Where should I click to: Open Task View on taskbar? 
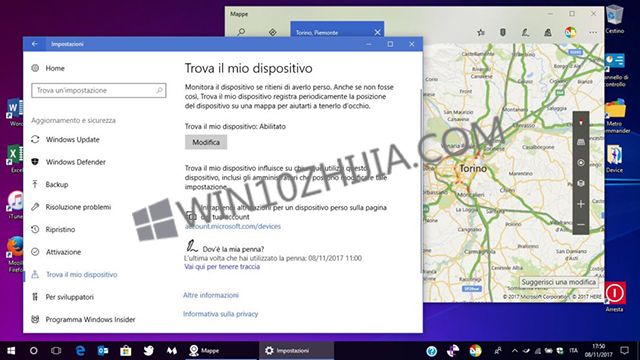tap(56, 350)
